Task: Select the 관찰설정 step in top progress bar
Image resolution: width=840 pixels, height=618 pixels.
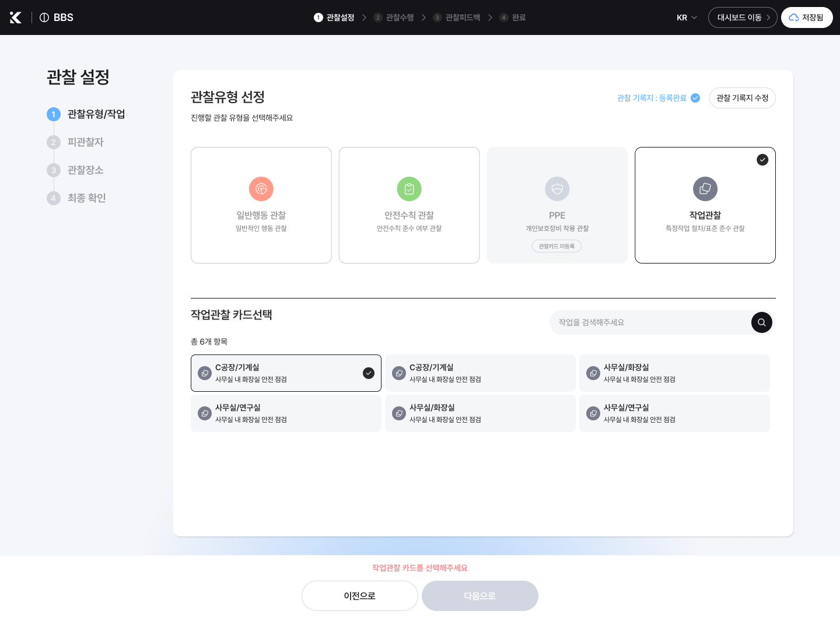Action: [x=334, y=17]
